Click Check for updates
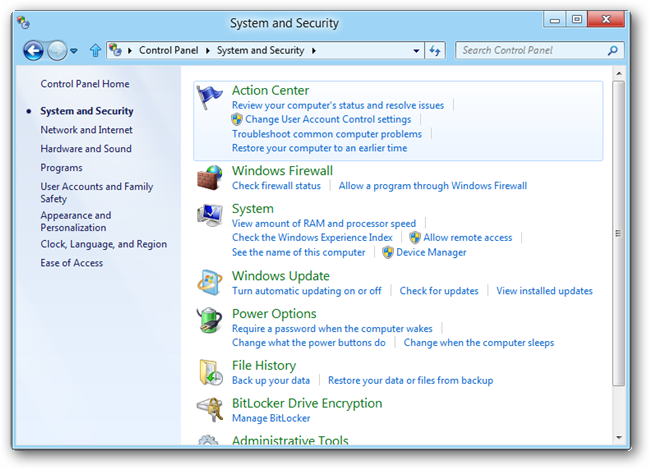 (439, 291)
